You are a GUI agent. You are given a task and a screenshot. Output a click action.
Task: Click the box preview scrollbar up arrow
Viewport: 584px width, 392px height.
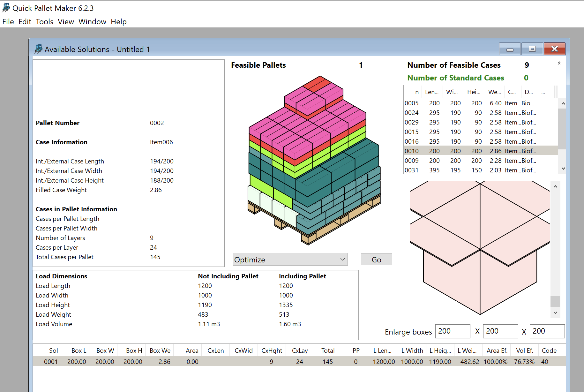point(555,187)
